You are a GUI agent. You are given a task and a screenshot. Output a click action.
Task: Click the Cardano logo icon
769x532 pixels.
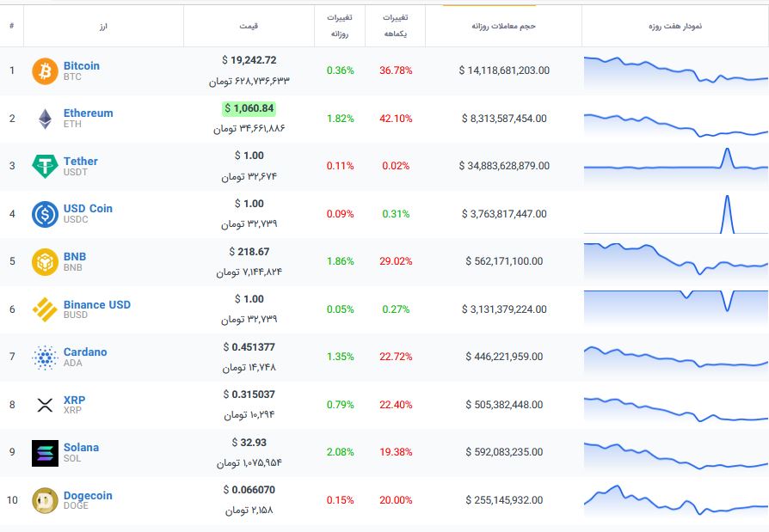click(45, 358)
